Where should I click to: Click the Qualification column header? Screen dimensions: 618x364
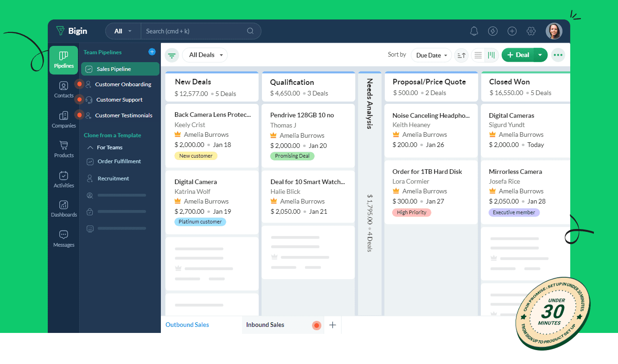[308, 87]
